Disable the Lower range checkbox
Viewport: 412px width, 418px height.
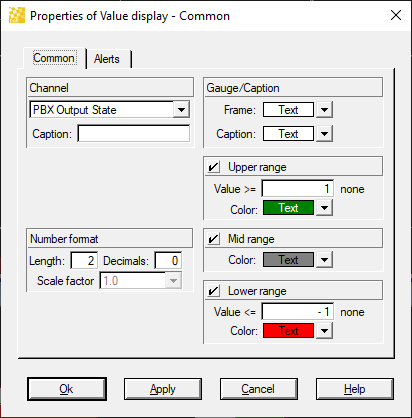[213, 291]
